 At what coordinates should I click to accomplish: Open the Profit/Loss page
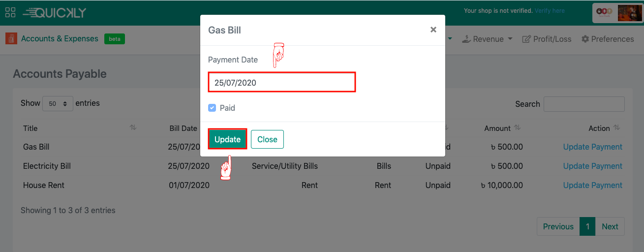[547, 39]
